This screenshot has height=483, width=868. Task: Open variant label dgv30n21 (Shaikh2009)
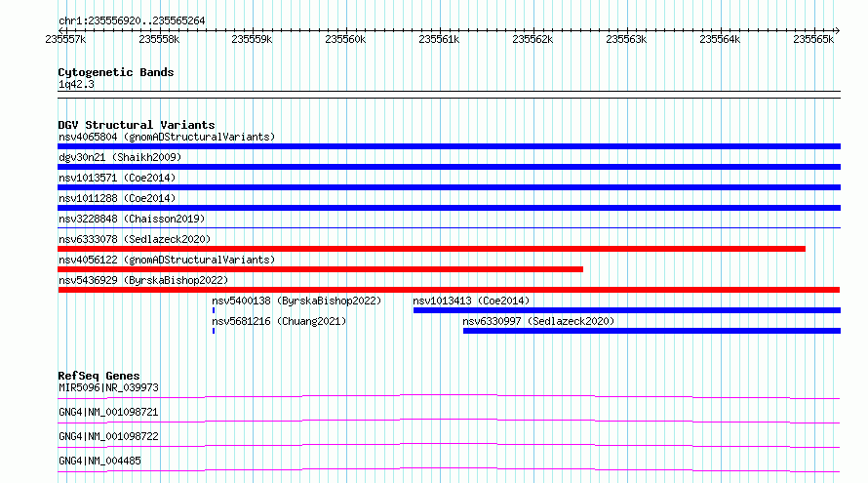pyautogui.click(x=120, y=157)
